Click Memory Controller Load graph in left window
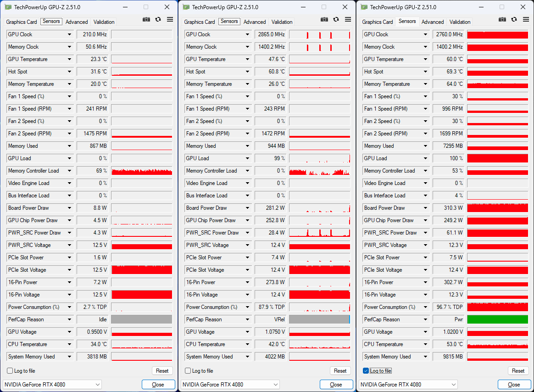This screenshot has height=392, width=534. coord(142,171)
